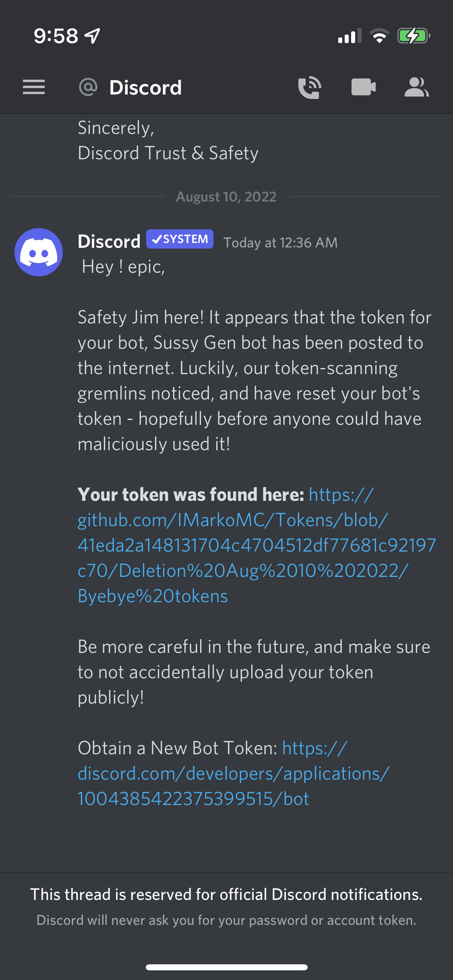
Task: Tap the Discord avatar next to the message
Action: coord(38,252)
